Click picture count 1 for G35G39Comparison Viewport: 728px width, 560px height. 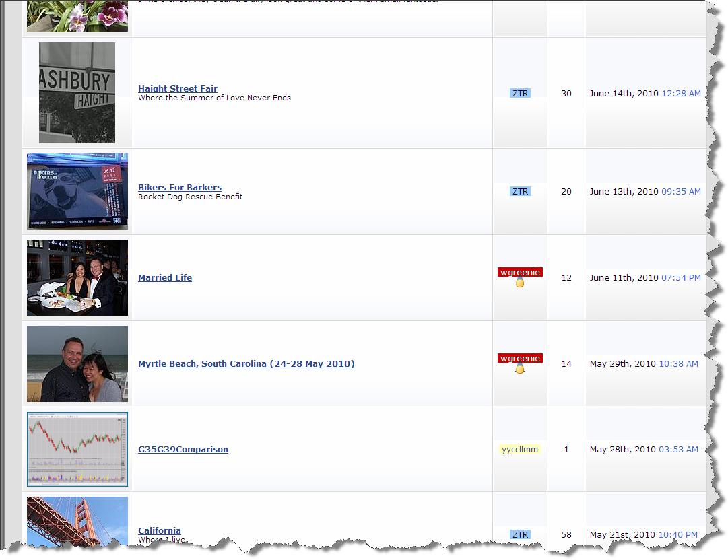pyautogui.click(x=566, y=450)
